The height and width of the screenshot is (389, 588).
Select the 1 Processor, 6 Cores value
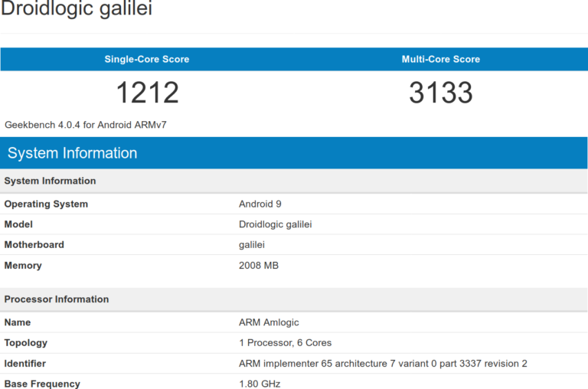(286, 343)
